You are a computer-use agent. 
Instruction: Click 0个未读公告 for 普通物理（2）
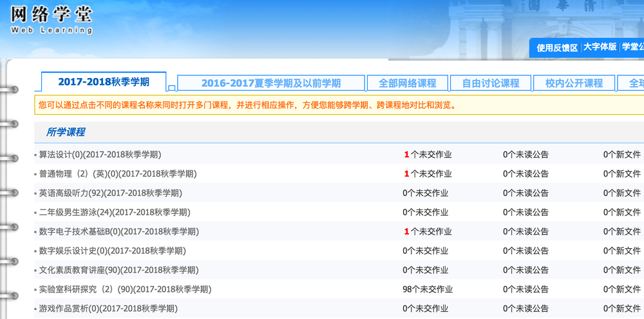tap(526, 174)
